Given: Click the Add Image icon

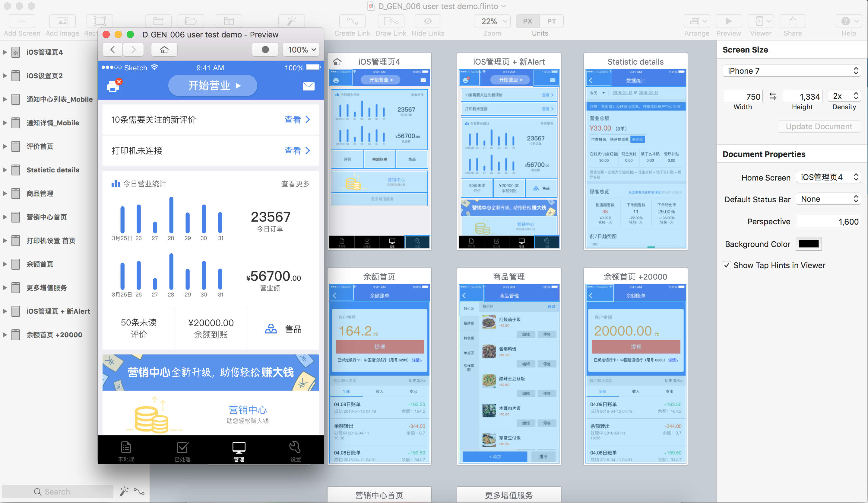Looking at the screenshot, I should 62,21.
